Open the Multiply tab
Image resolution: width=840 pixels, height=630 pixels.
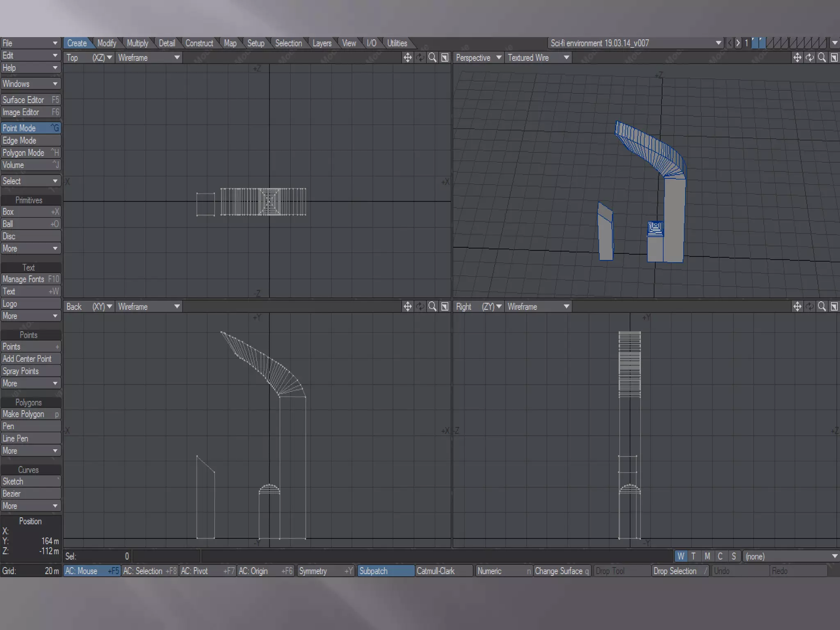coord(137,43)
